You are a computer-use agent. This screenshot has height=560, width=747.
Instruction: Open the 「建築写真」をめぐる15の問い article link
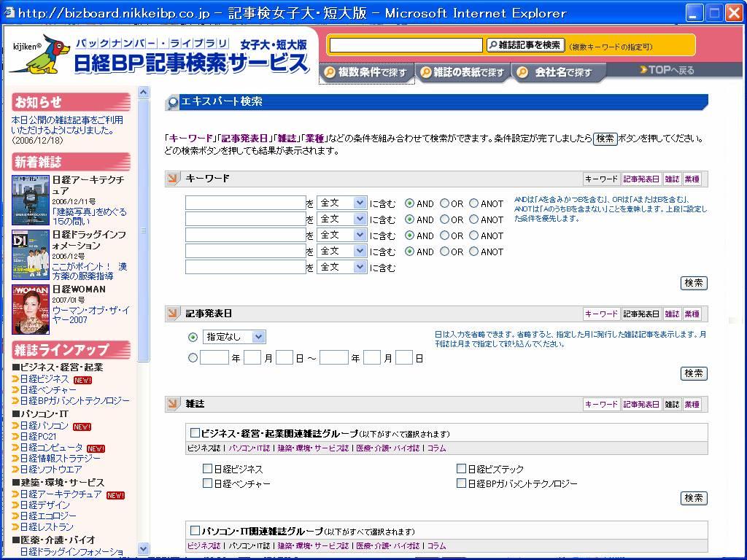pos(90,216)
